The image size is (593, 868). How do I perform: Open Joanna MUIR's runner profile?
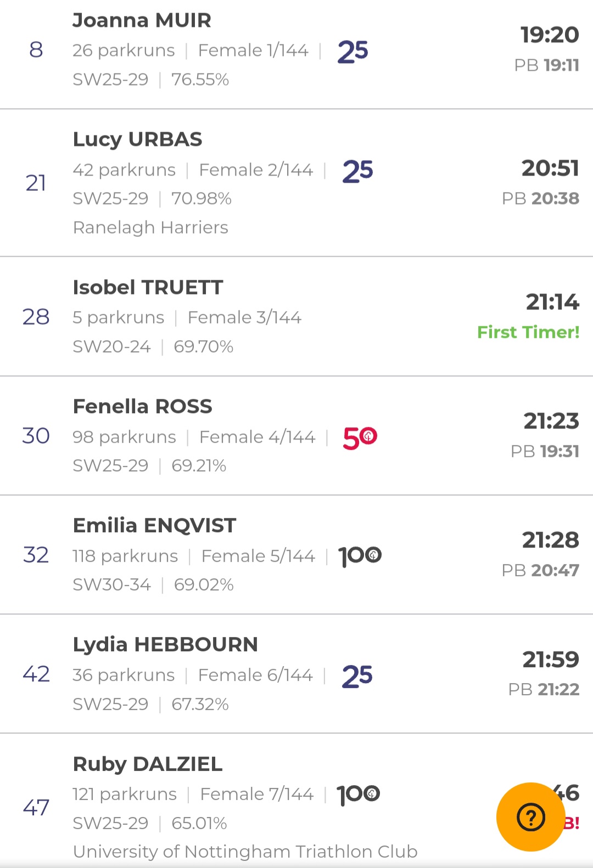(x=142, y=20)
